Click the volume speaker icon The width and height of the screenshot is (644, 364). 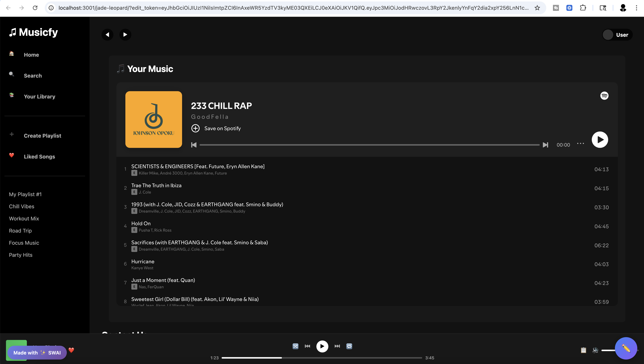pyautogui.click(x=595, y=350)
